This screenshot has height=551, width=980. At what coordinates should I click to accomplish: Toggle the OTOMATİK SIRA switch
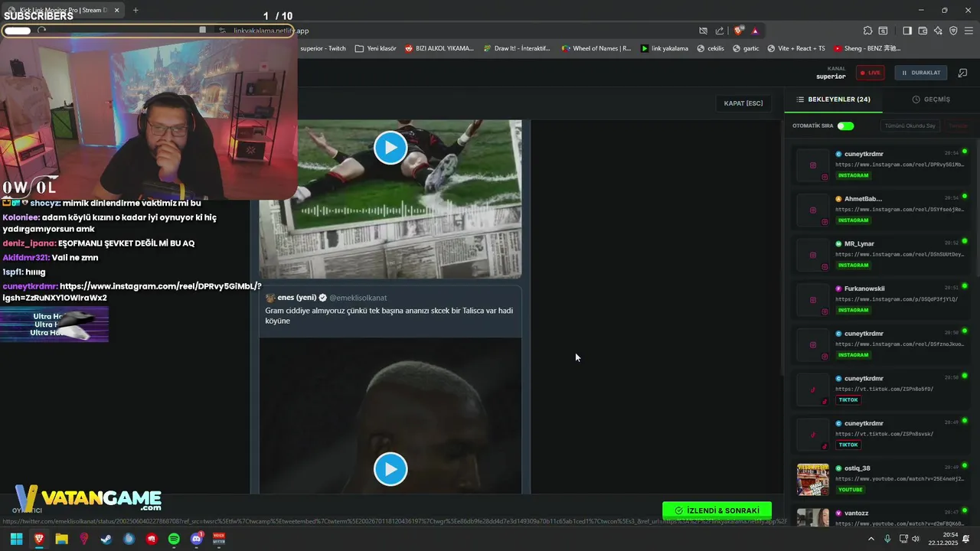tap(845, 126)
